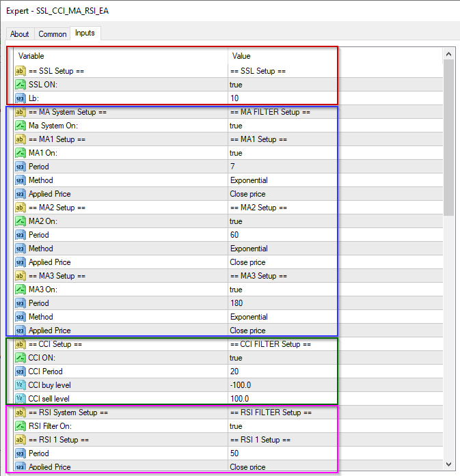Click string icon beside == MA1 Setup ==
460x476 pixels.
coord(20,139)
